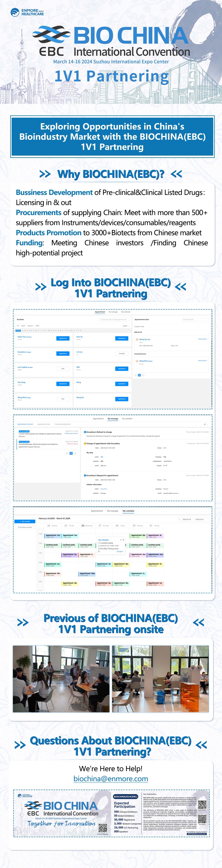Click the orange icon beside Change of appointment with Gracezhou
The width and height of the screenshot is (222, 868).
pos(85,443)
